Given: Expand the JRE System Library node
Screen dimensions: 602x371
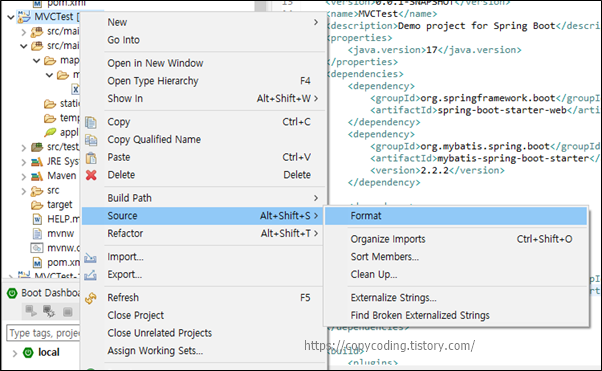Looking at the screenshot, I should click(x=24, y=162).
